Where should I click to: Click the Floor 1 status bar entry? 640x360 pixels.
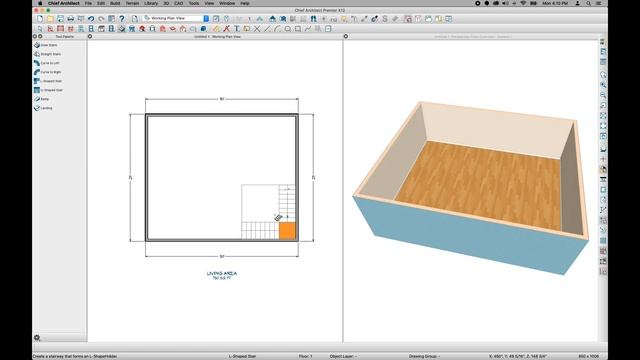pyautogui.click(x=305, y=356)
